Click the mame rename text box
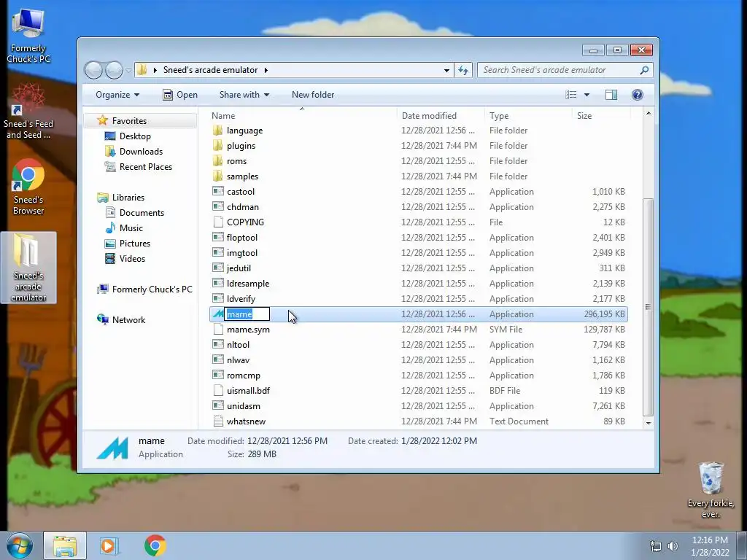 point(247,314)
